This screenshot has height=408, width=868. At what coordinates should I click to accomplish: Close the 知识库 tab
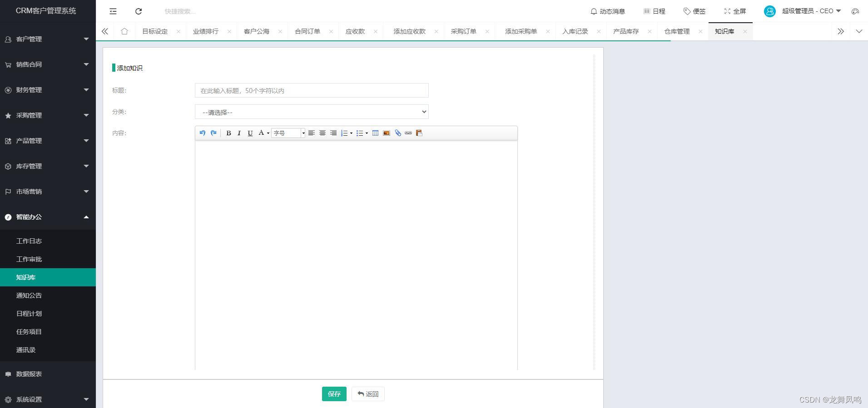click(x=745, y=31)
